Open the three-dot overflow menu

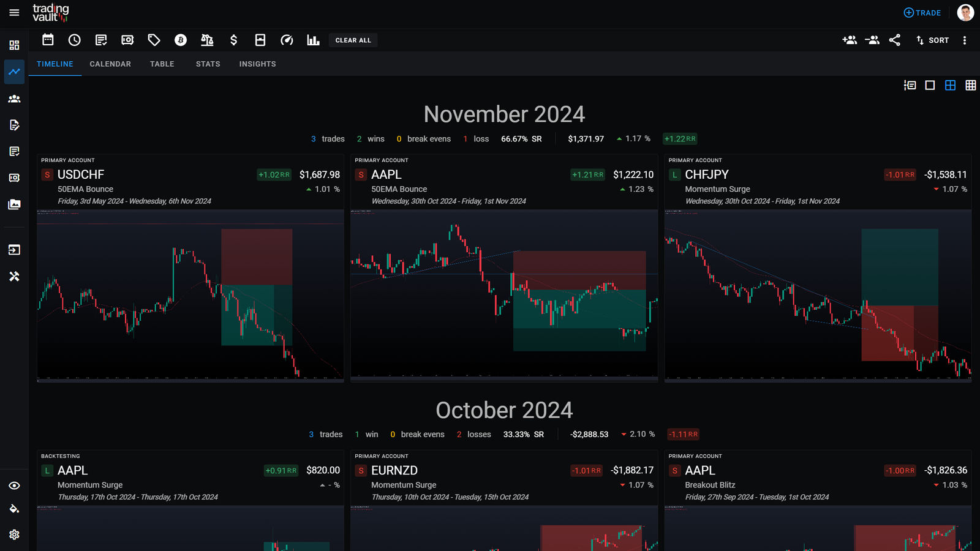pos(965,40)
